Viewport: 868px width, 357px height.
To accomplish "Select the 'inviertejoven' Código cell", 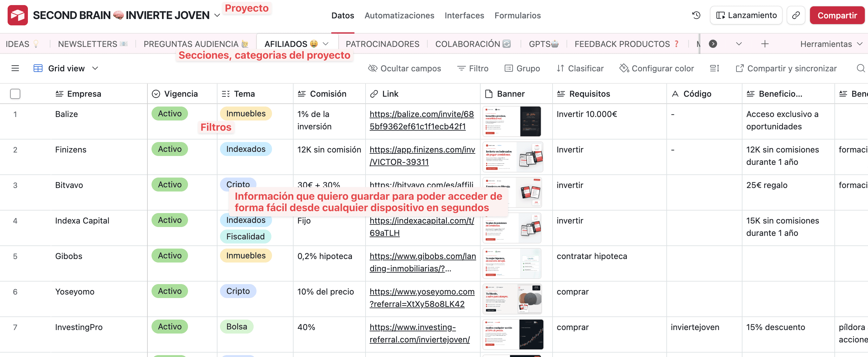I will point(704,334).
